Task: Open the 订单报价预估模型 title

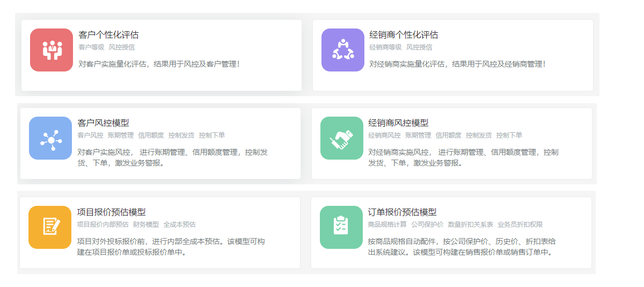Action: coord(402,212)
